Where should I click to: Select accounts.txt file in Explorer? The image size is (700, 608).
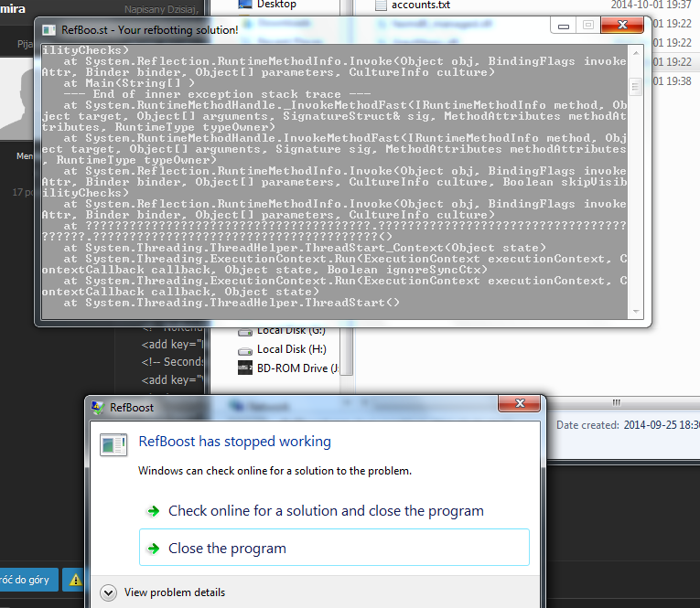[421, 5]
